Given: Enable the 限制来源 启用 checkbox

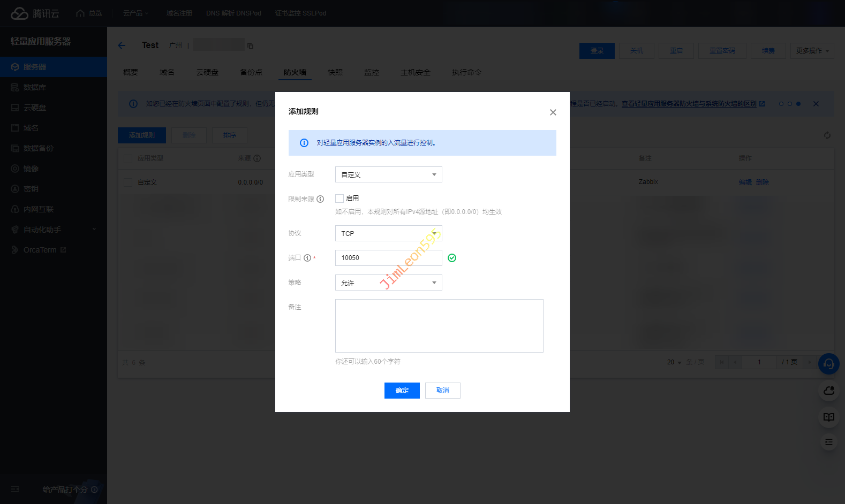Looking at the screenshot, I should (339, 198).
